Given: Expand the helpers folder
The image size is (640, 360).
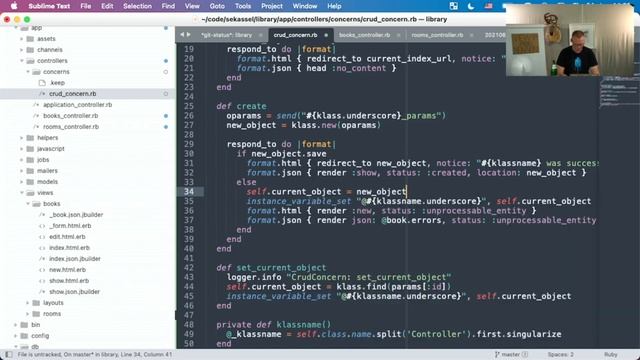Looking at the screenshot, I should tap(22, 138).
